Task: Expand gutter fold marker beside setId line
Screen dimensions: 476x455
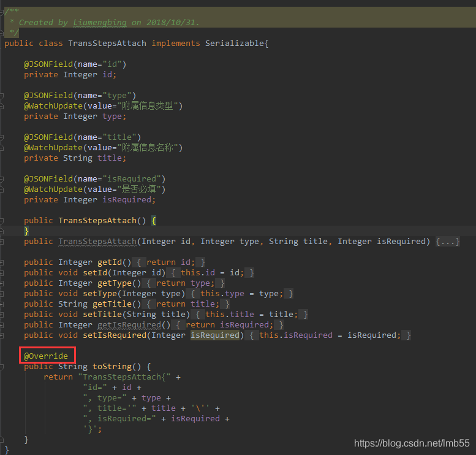Action: [1, 273]
